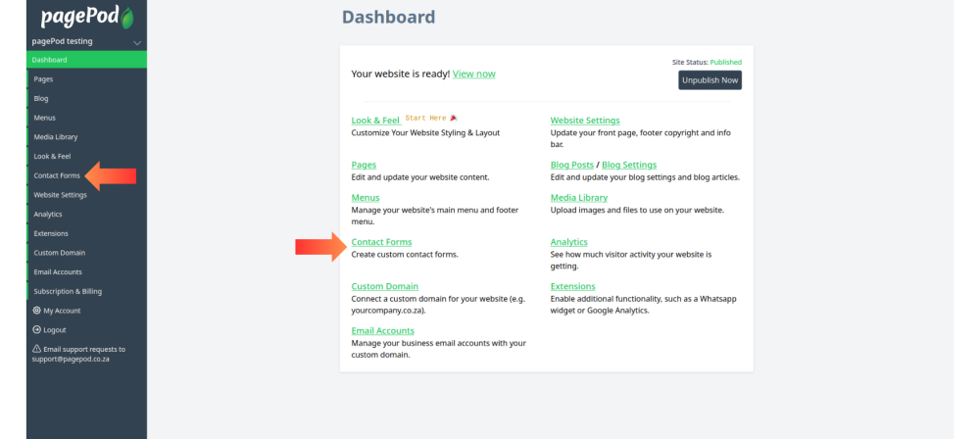Click the Published site status text
This screenshot has width=980, height=439.
coord(725,63)
